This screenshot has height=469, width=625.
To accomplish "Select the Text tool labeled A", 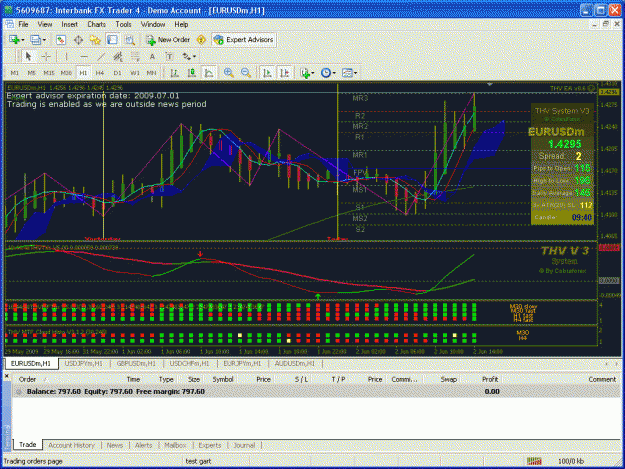I will 152,57.
